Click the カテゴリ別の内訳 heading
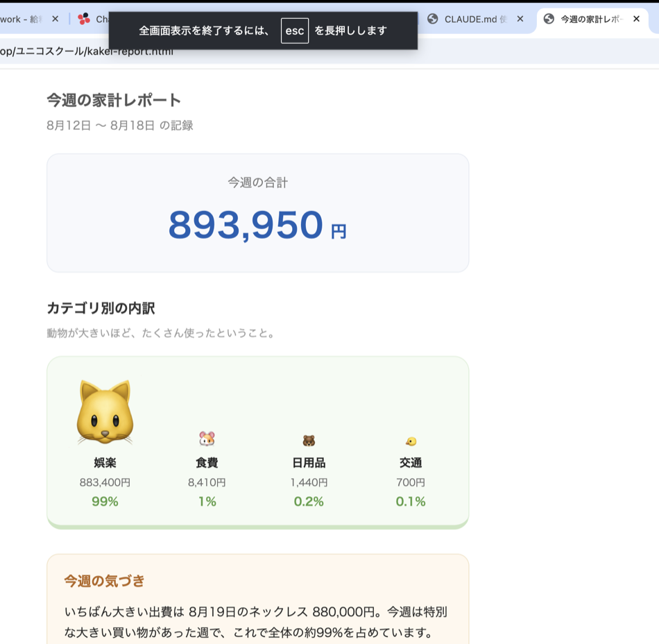This screenshot has height=644, width=659. pyautogui.click(x=101, y=308)
